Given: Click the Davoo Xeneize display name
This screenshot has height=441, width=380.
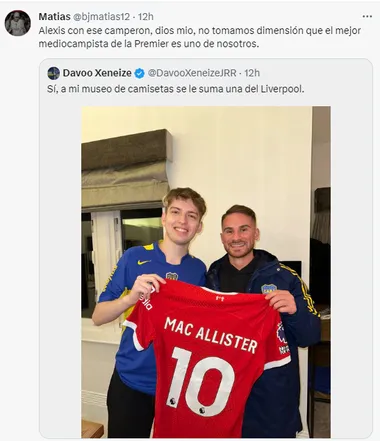Looking at the screenshot, I should pos(97,73).
